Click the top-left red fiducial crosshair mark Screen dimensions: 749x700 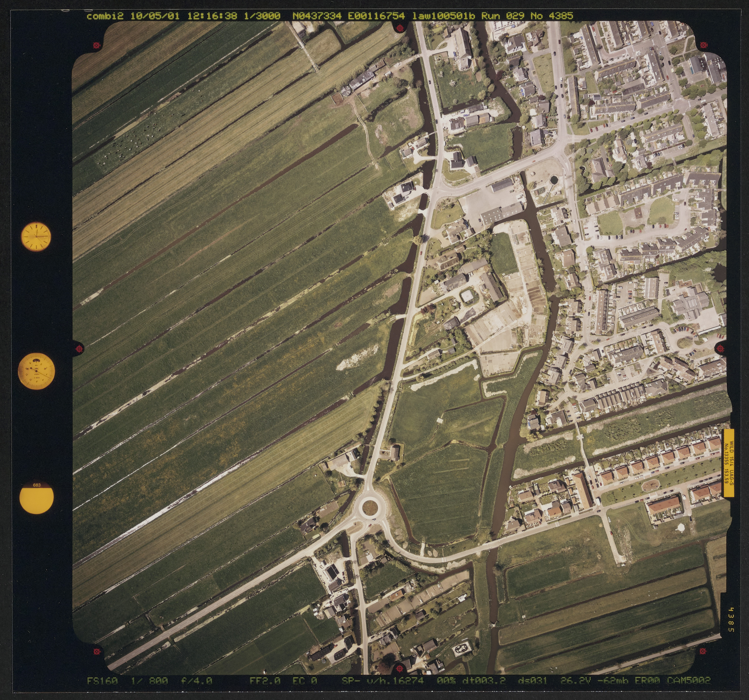[97, 45]
